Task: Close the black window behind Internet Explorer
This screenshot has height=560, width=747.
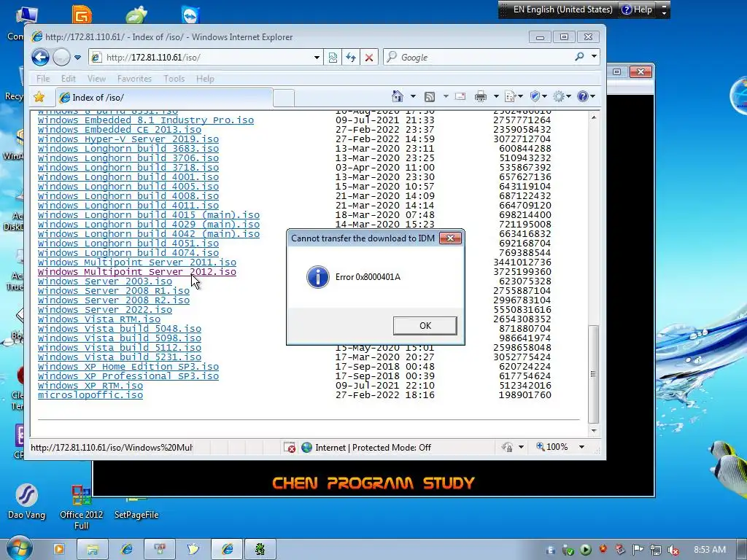Action: coord(640,72)
